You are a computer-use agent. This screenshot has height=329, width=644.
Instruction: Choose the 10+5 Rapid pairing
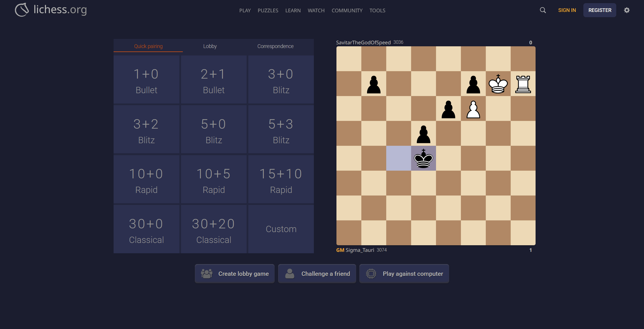tap(213, 180)
